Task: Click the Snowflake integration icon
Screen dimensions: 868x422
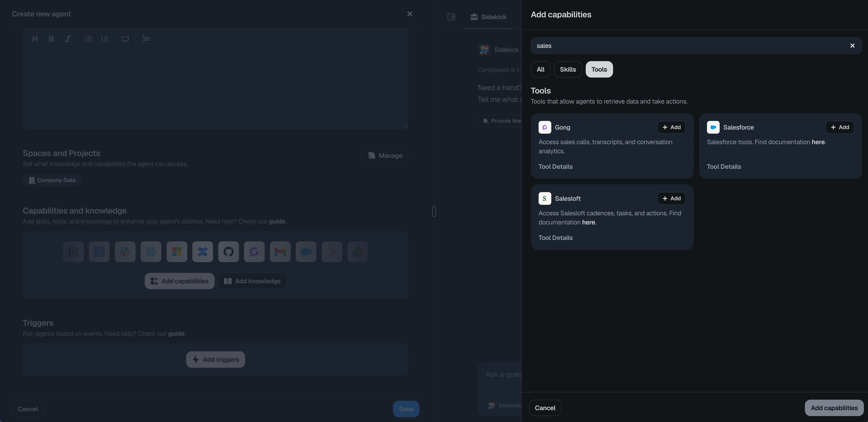Action: point(151,252)
